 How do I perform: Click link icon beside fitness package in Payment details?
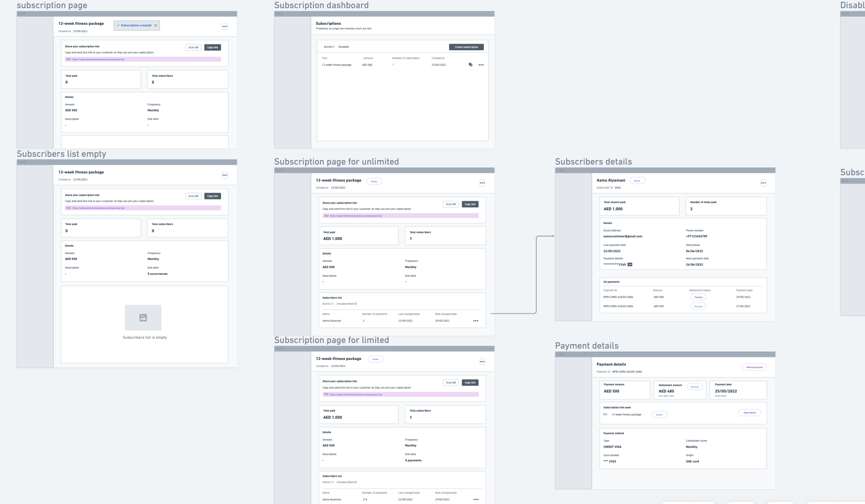(x=605, y=414)
